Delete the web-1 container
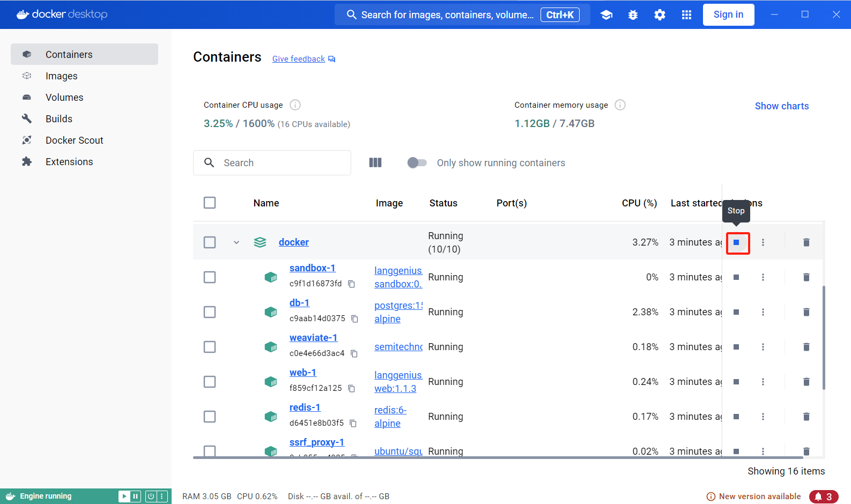851x504 pixels. tap(806, 382)
